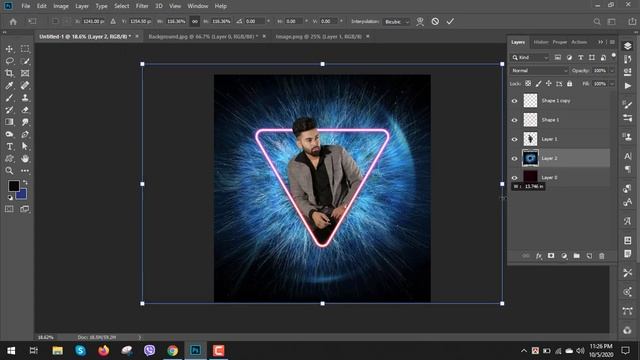640x360 pixels.
Task: Open the workspace switcher icon
Action: [x=611, y=22]
